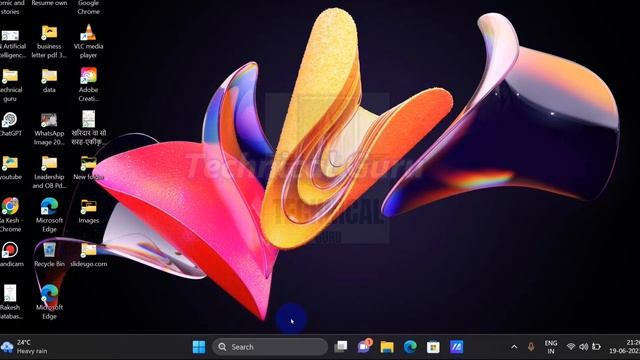Launch Microsoft Edge shortcut below Recycle Bin
This screenshot has width=640, height=360.
pyautogui.click(x=49, y=302)
